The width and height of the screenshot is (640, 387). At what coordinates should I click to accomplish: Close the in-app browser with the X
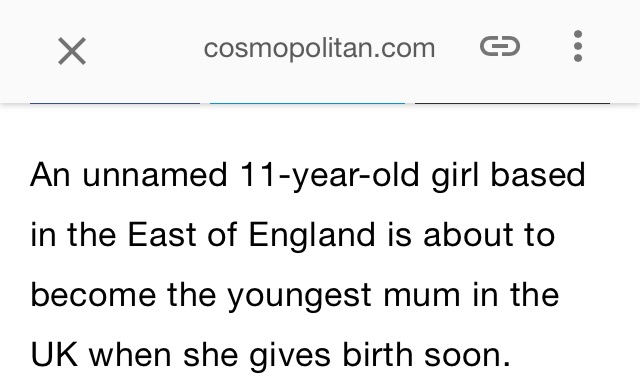72,51
